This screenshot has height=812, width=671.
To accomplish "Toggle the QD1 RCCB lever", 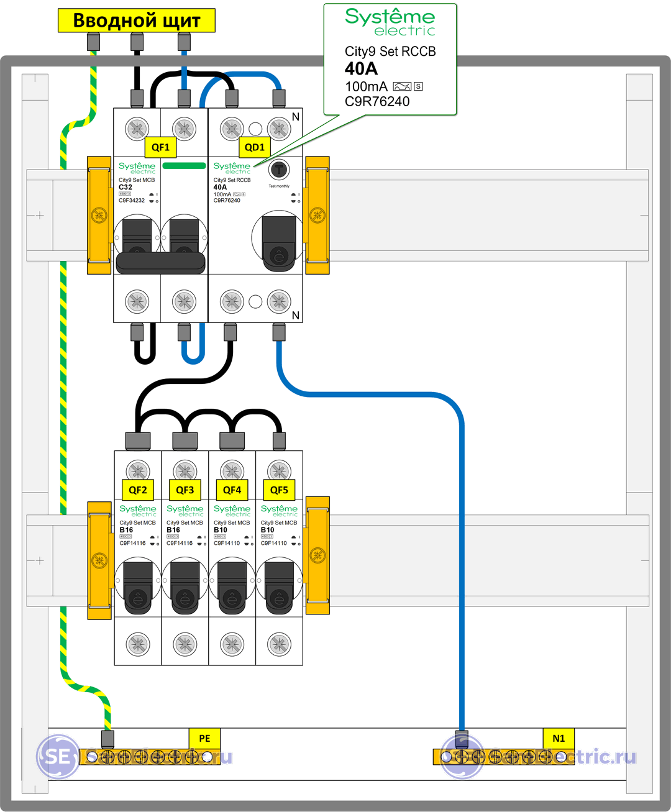I will (x=279, y=244).
